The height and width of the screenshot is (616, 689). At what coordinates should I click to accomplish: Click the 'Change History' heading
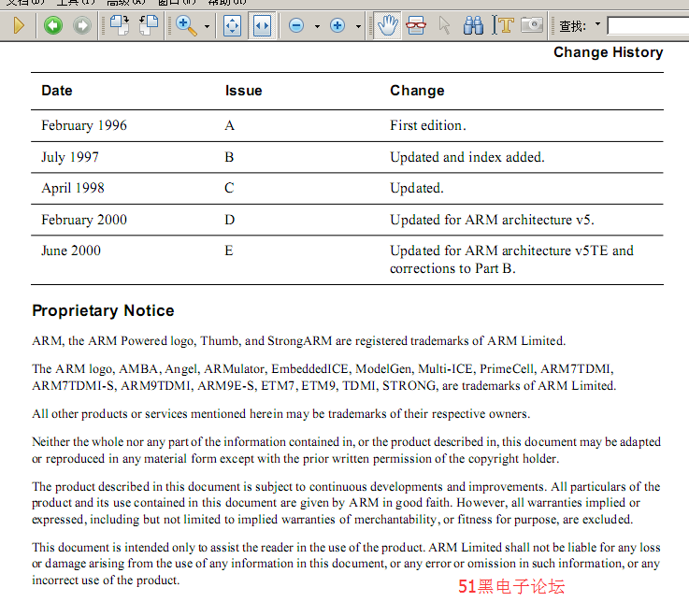coord(609,52)
